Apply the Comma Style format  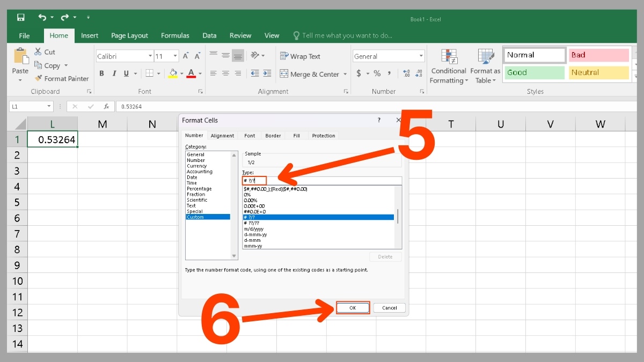[390, 73]
